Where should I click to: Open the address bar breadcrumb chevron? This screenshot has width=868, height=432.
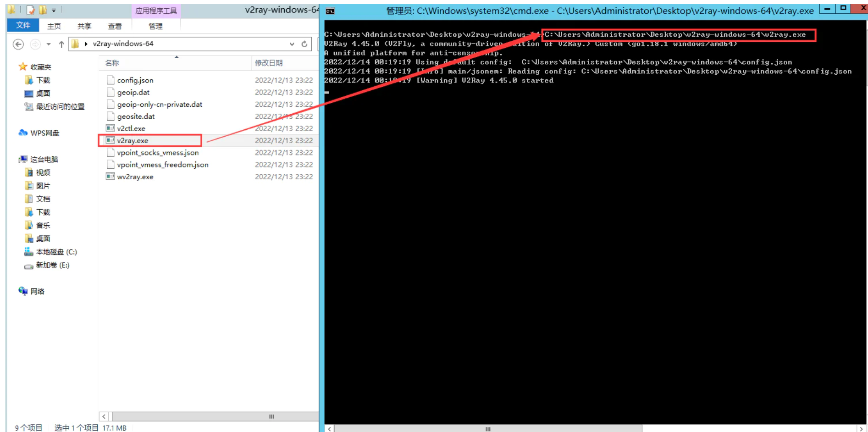coord(86,44)
